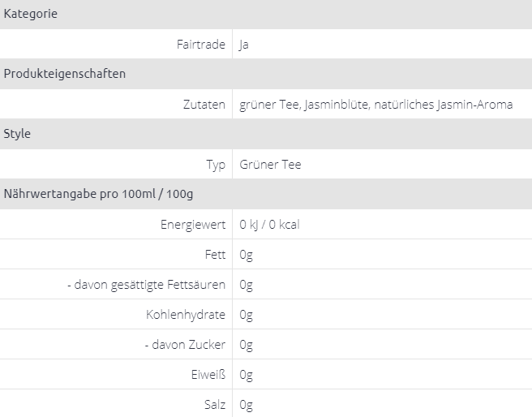
Task: Select the Zutaten label
Action: 204,105
